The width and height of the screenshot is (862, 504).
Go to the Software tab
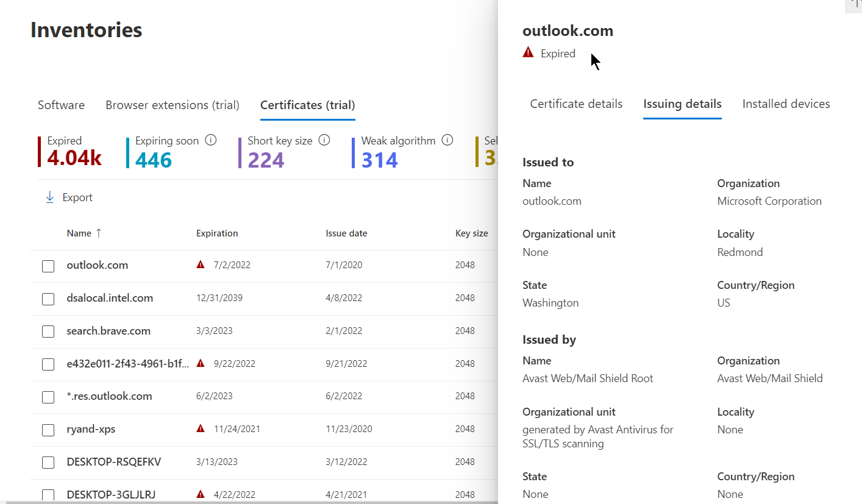pyautogui.click(x=61, y=105)
